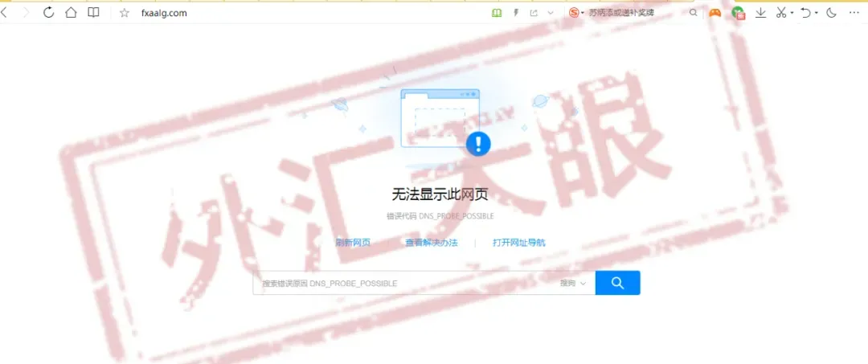Image resolution: width=868 pixels, height=364 pixels.
Task: Open the 搜狗 search engine dropdown
Action: [573, 283]
